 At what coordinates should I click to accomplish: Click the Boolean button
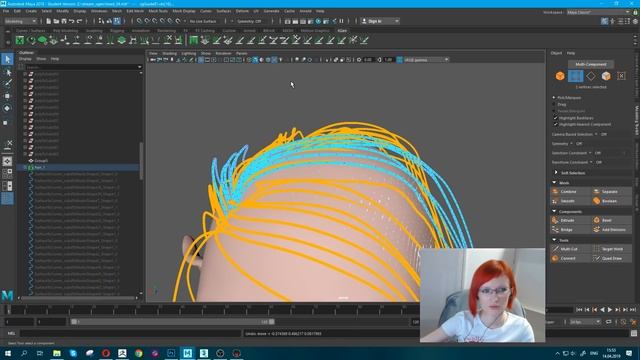pyautogui.click(x=612, y=201)
